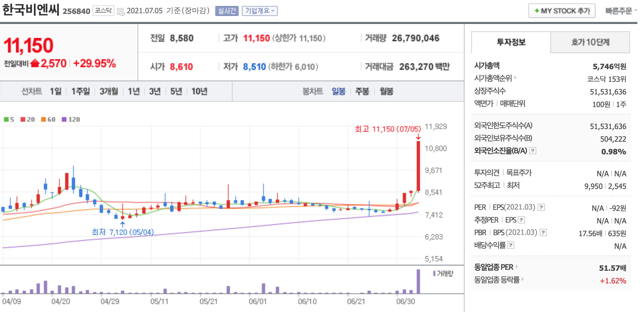This screenshot has width=644, height=312.
Task: Click help icon beside 배당수익률
Action: [511, 245]
